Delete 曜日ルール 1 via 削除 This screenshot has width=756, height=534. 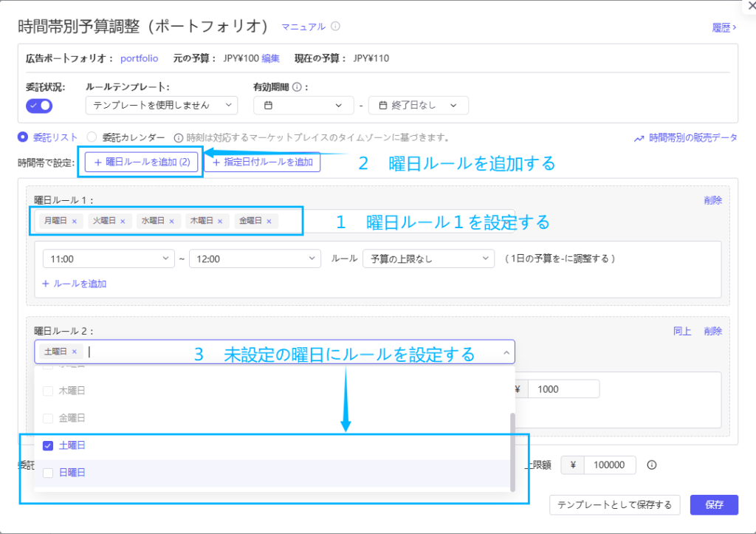coord(712,200)
